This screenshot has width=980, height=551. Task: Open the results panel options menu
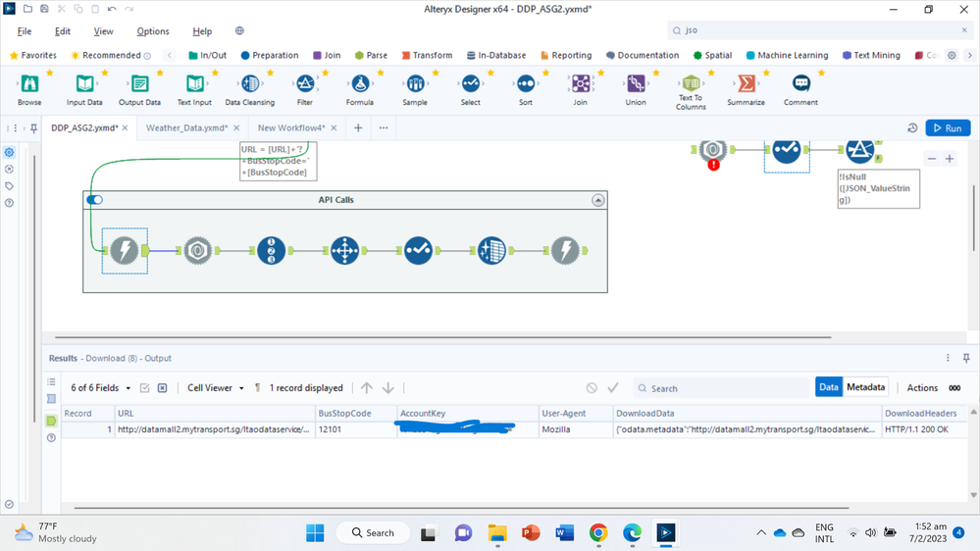(x=948, y=358)
